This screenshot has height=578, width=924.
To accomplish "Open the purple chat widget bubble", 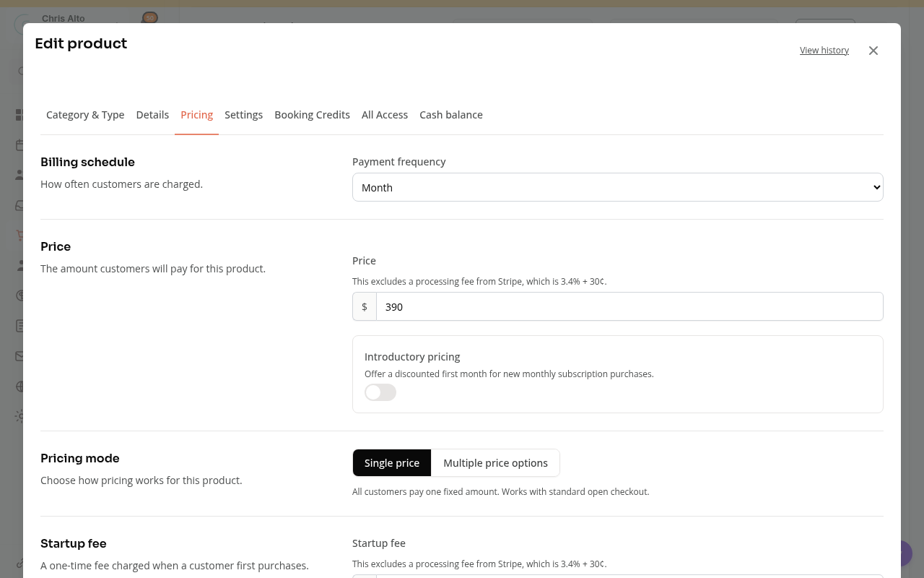I will coord(906,553).
